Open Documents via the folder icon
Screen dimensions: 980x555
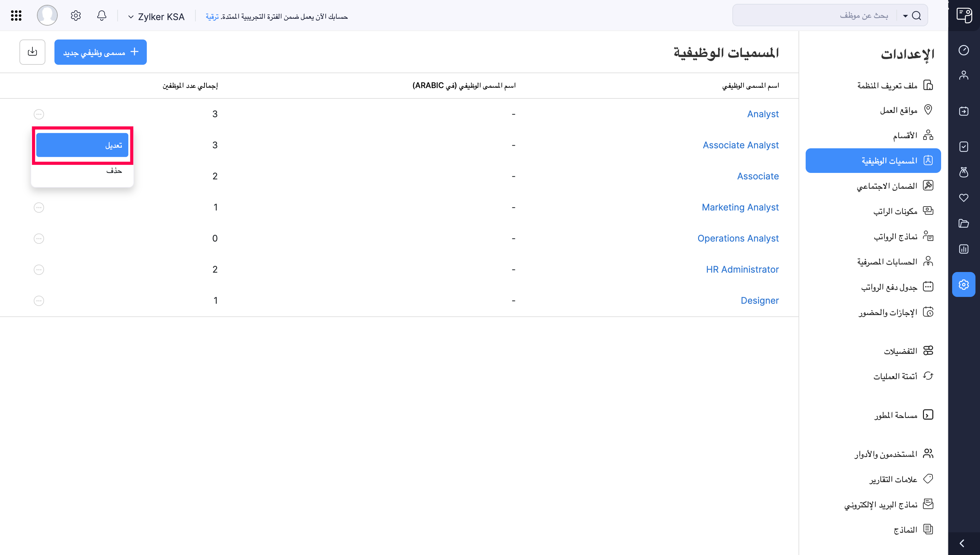(964, 223)
